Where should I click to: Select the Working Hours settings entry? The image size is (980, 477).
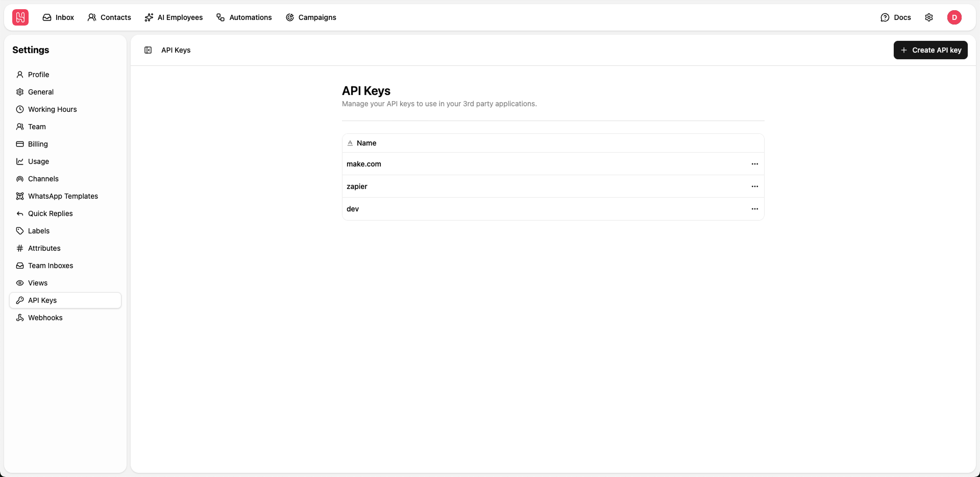pyautogui.click(x=52, y=109)
